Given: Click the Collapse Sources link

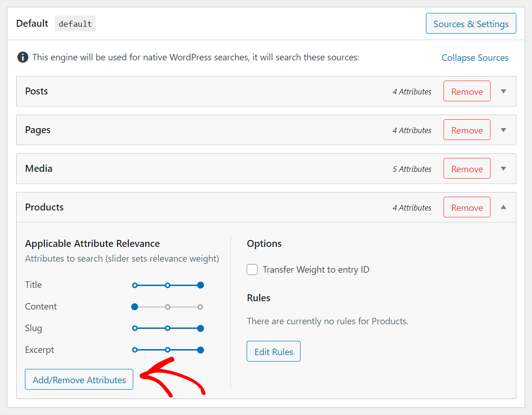Looking at the screenshot, I should 475,57.
